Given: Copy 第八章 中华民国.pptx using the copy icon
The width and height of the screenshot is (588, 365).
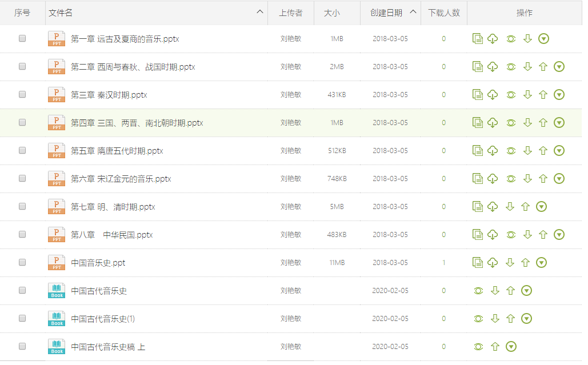Looking at the screenshot, I should click(x=478, y=235).
